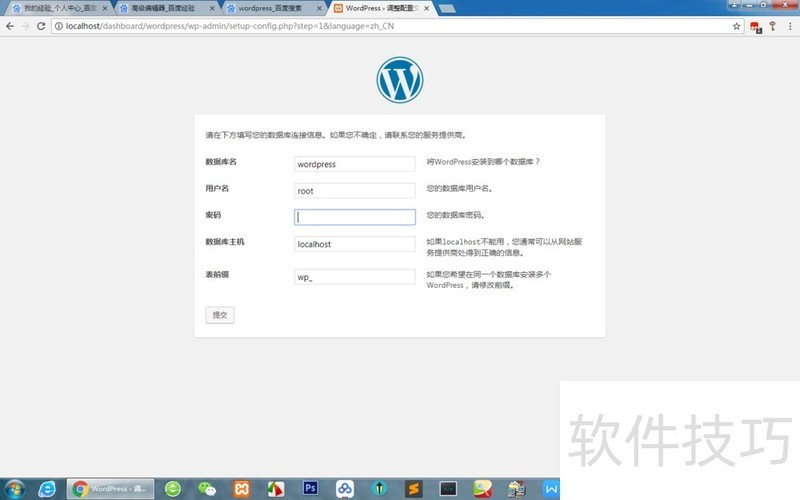Click the 数据库主机 field containing localhost

(355, 244)
